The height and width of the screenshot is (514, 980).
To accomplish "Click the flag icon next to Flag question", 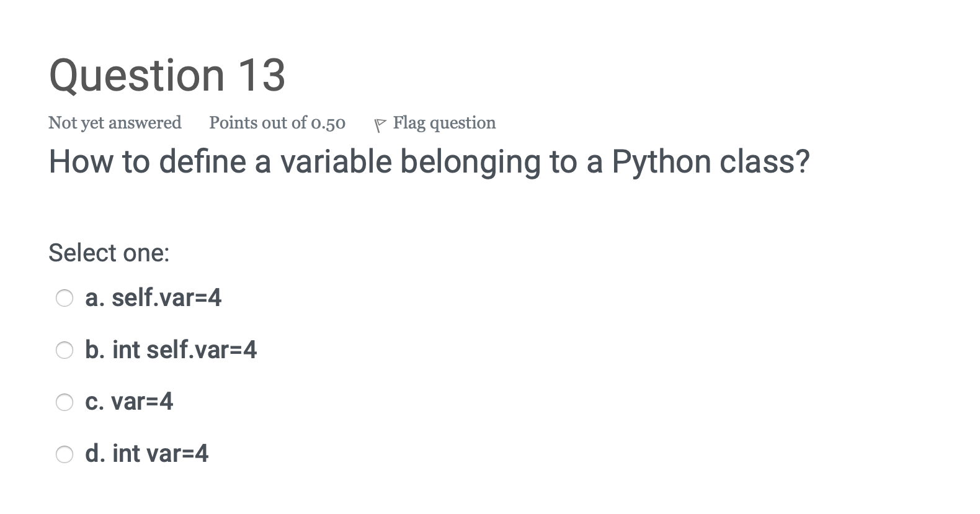I will 380,122.
